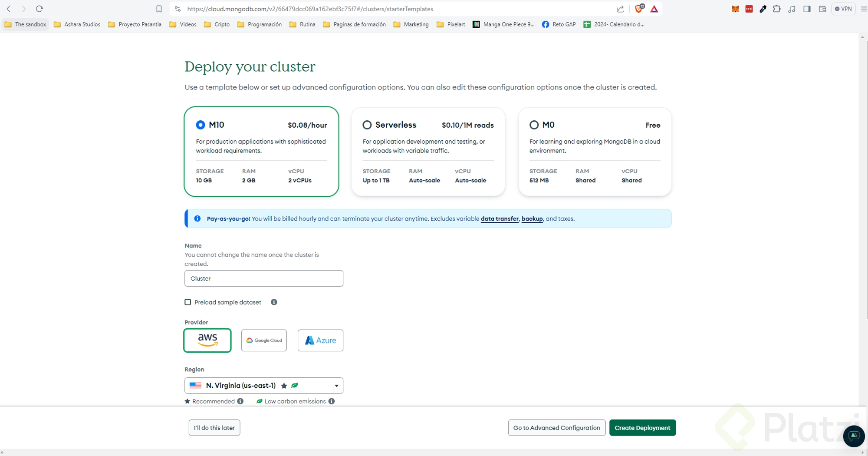This screenshot has height=456, width=868.
Task: Reload the MongoDB Atlas page
Action: 39,9
